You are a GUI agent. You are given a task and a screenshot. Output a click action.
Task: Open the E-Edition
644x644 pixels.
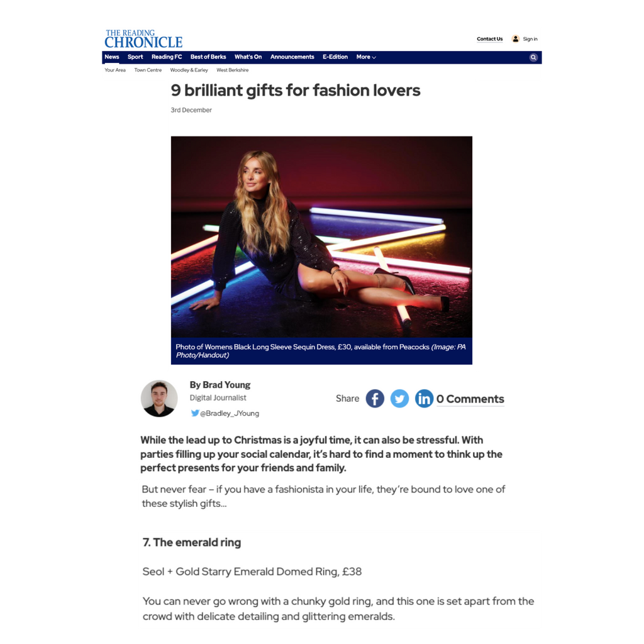click(335, 57)
